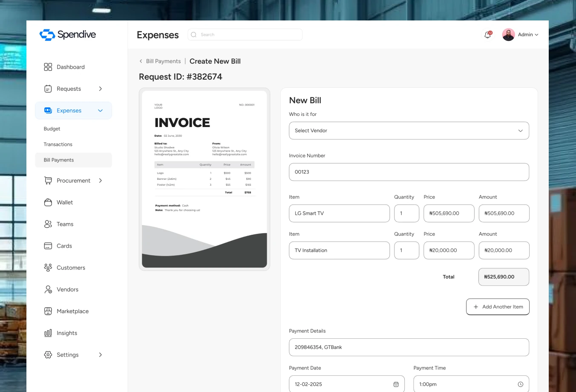Go to Bill Payments breadcrumb link
The width and height of the screenshot is (576, 392).
pos(163,61)
